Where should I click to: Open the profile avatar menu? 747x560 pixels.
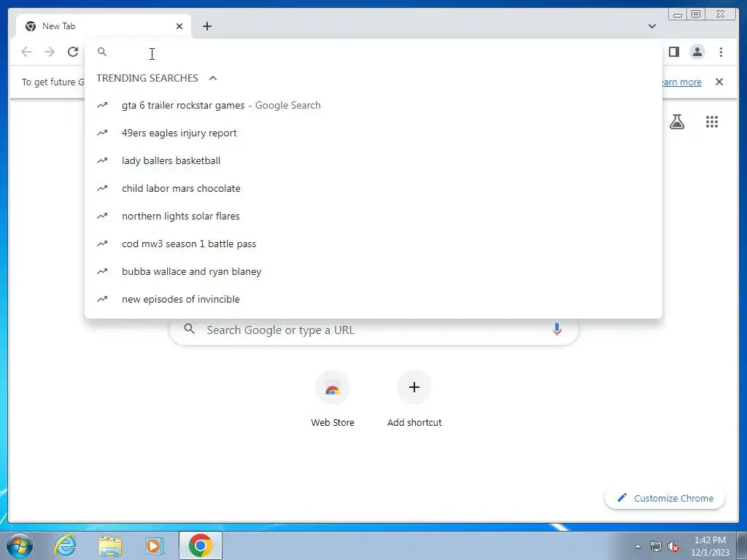pos(697,52)
